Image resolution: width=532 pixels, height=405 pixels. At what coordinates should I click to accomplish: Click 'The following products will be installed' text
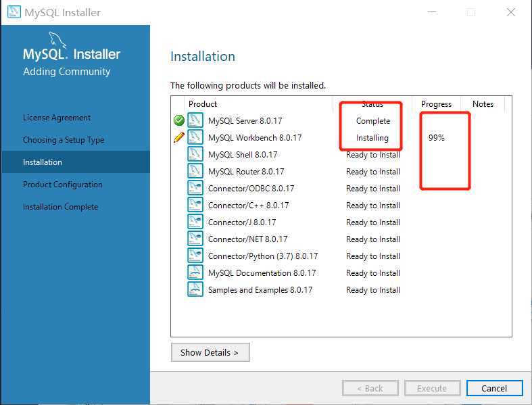coord(248,86)
